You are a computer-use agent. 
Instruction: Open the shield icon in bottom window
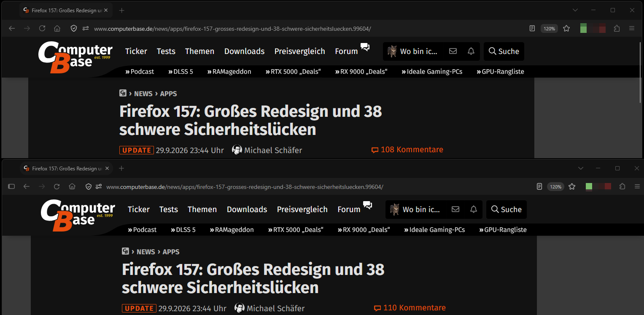point(89,186)
